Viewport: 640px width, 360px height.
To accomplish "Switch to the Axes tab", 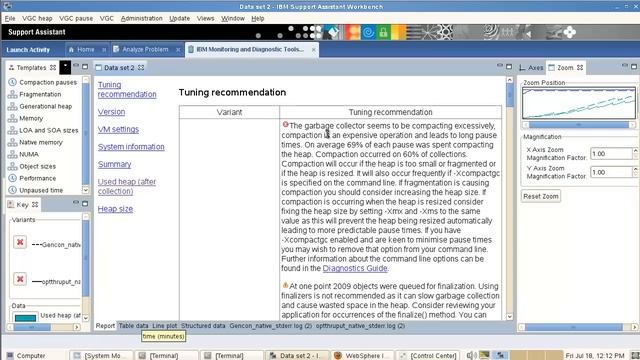I will pos(531,68).
